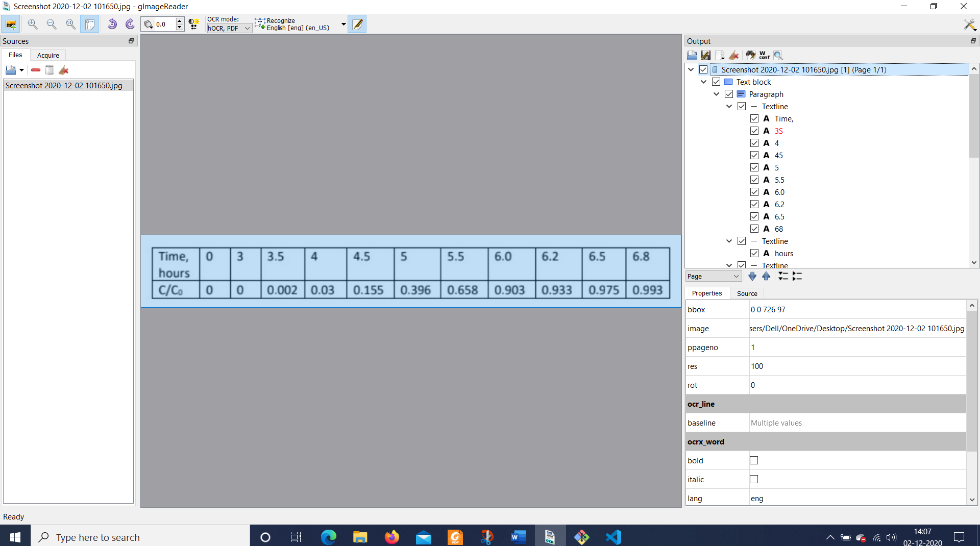Image resolution: width=980 pixels, height=546 pixels.
Task: Click the Redo arrow icon
Action: pos(129,24)
